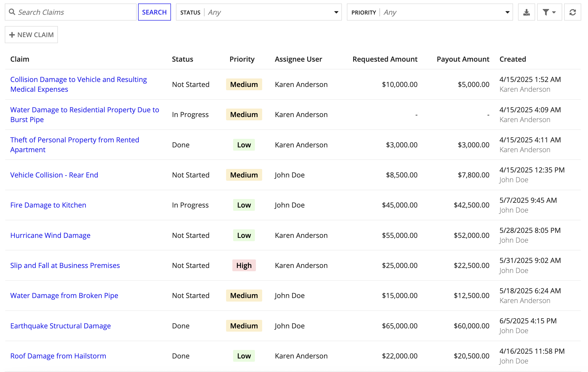The height and width of the screenshot is (372, 588).
Task: Click the download/export icon
Action: tap(526, 12)
